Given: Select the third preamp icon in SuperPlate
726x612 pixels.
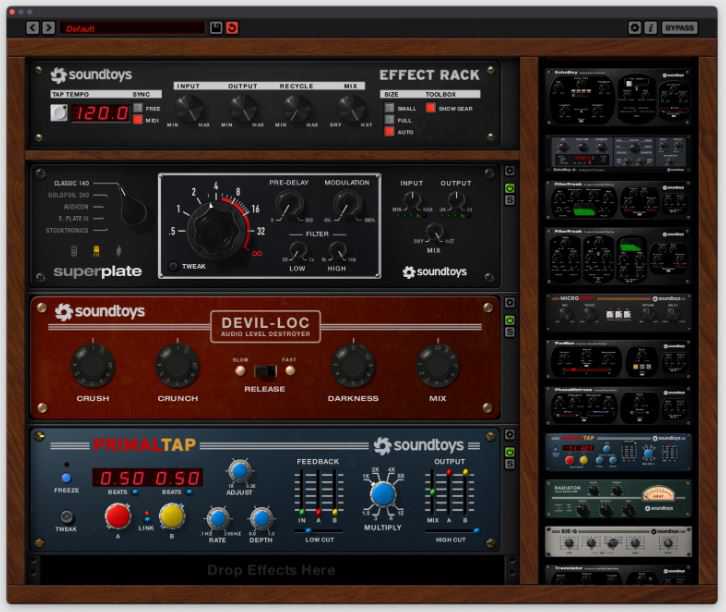Looking at the screenshot, I should pyautogui.click(x=119, y=251).
